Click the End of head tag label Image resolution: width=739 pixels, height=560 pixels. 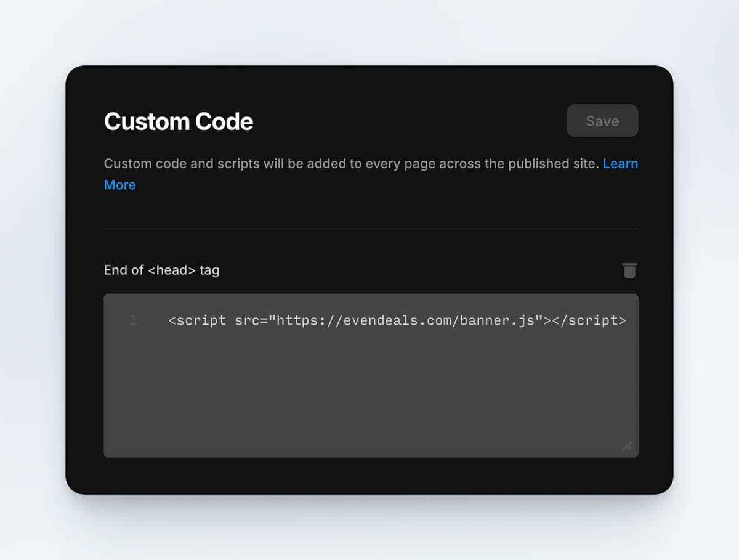click(x=161, y=270)
